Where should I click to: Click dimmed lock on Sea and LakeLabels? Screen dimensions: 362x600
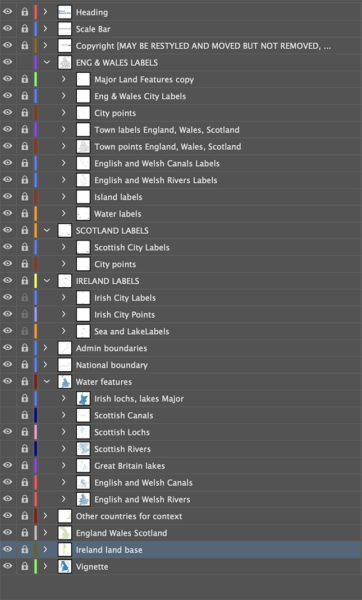click(x=24, y=331)
